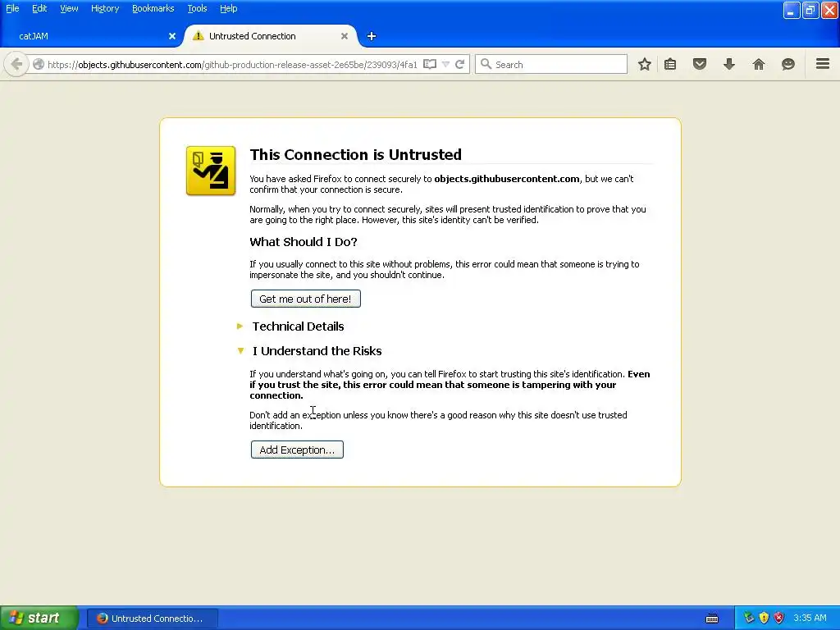This screenshot has width=840, height=630.
Task: Click the This Connection is Untrusted heading
Action: [356, 155]
